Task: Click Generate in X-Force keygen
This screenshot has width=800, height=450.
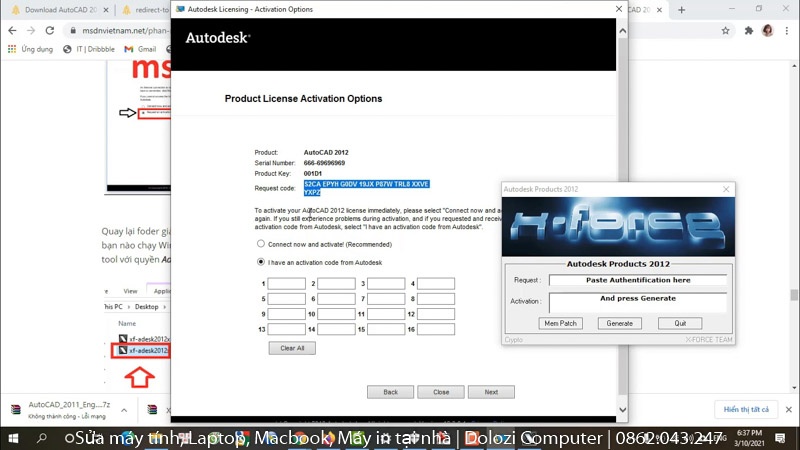Action: (619, 323)
